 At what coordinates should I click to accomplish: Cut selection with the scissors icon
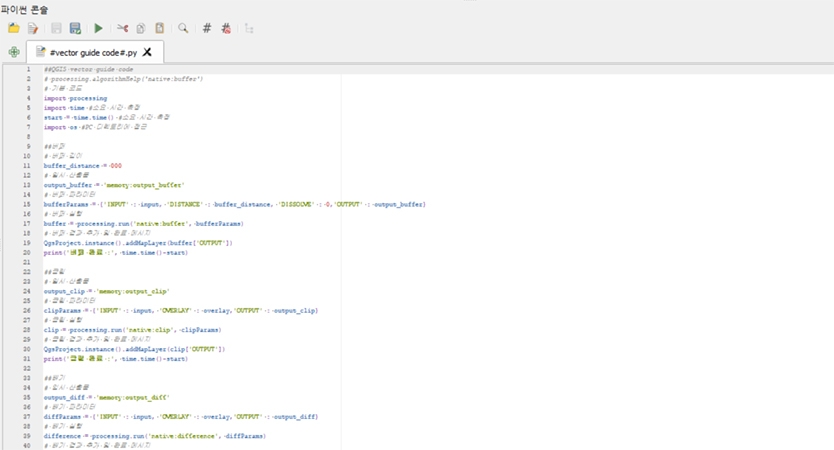pos(122,28)
